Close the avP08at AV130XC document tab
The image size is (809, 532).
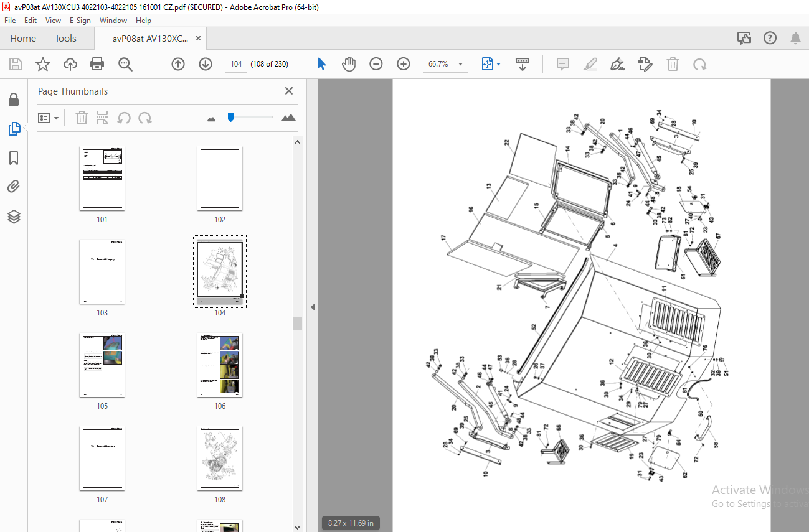coord(199,38)
